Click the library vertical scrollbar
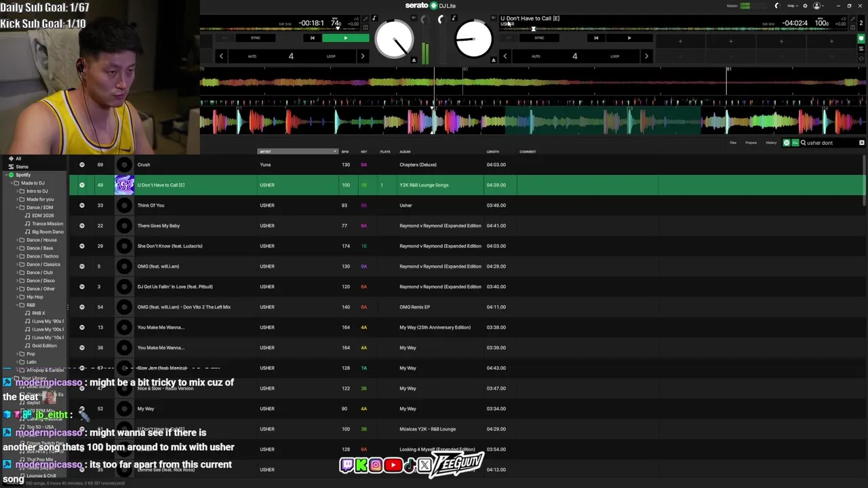 click(865, 180)
